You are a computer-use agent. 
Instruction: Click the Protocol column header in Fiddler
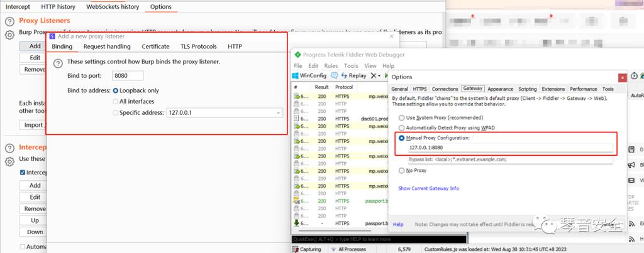pyautogui.click(x=344, y=87)
